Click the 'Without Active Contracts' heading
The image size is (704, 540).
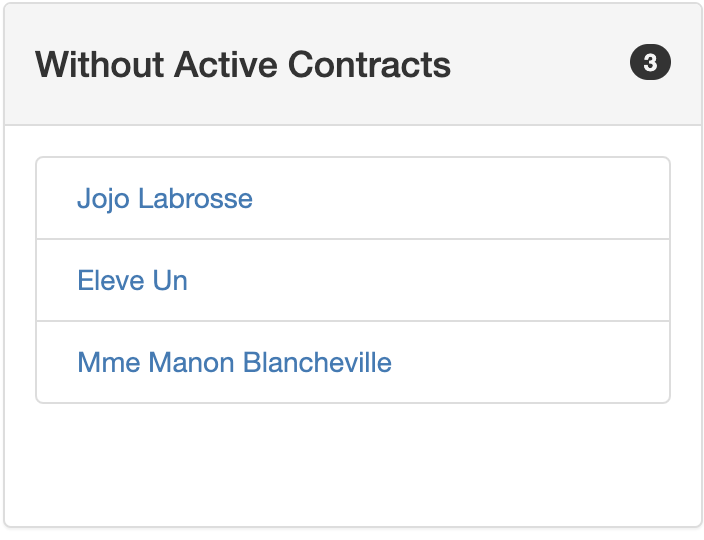(x=243, y=65)
